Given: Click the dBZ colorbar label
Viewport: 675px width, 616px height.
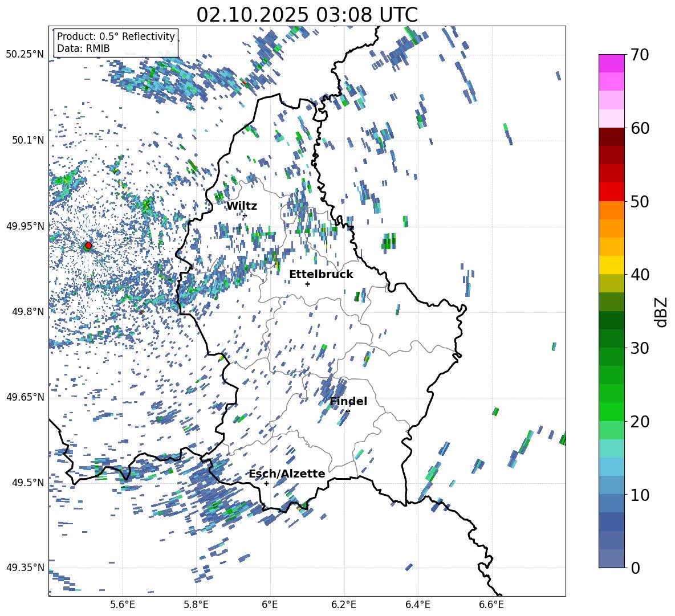Looking at the screenshot, I should coord(662,312).
